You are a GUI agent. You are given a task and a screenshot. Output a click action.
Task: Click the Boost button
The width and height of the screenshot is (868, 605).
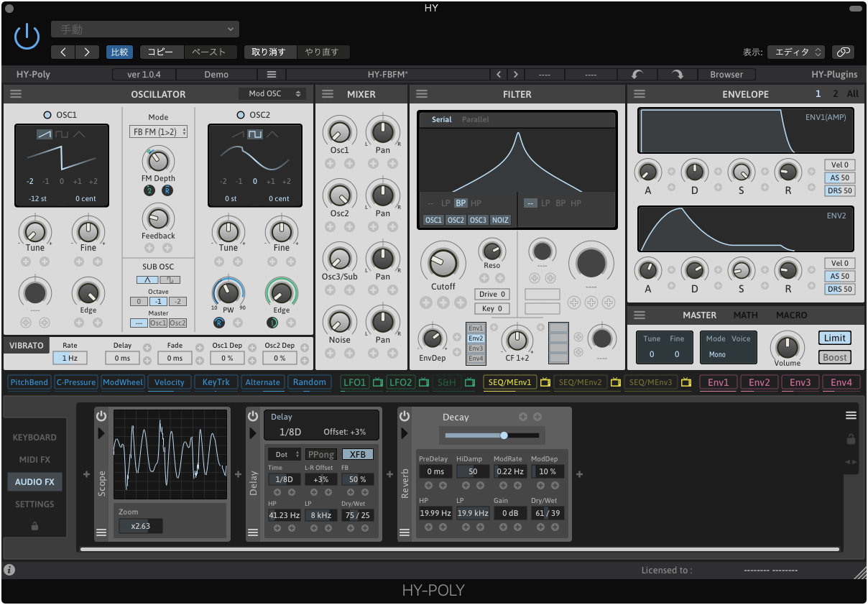pyautogui.click(x=834, y=357)
